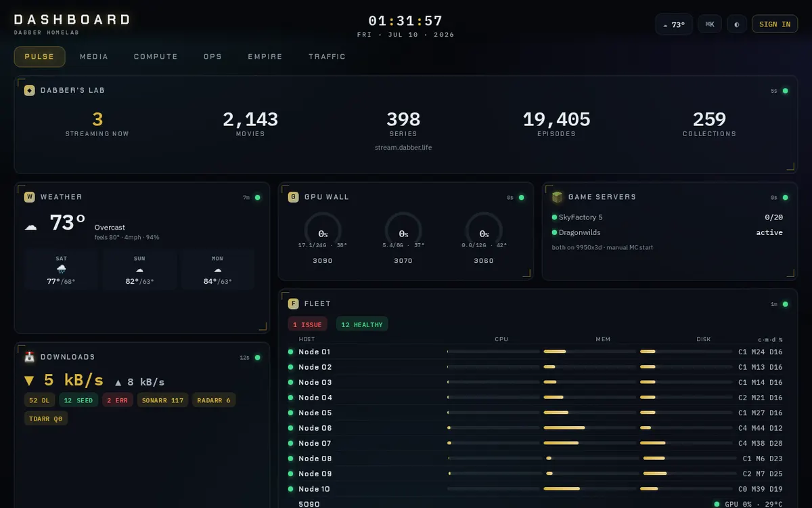Click the Dabber's Lab green status dot
812x508 pixels.
(785, 91)
